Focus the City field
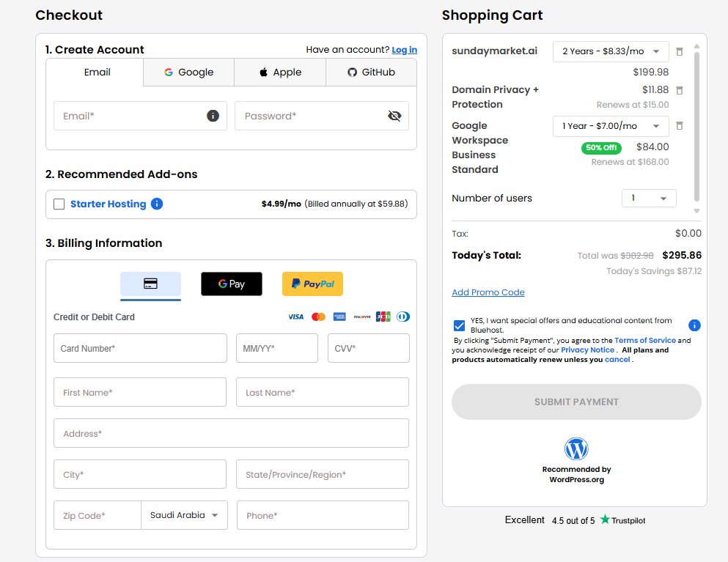 (140, 474)
